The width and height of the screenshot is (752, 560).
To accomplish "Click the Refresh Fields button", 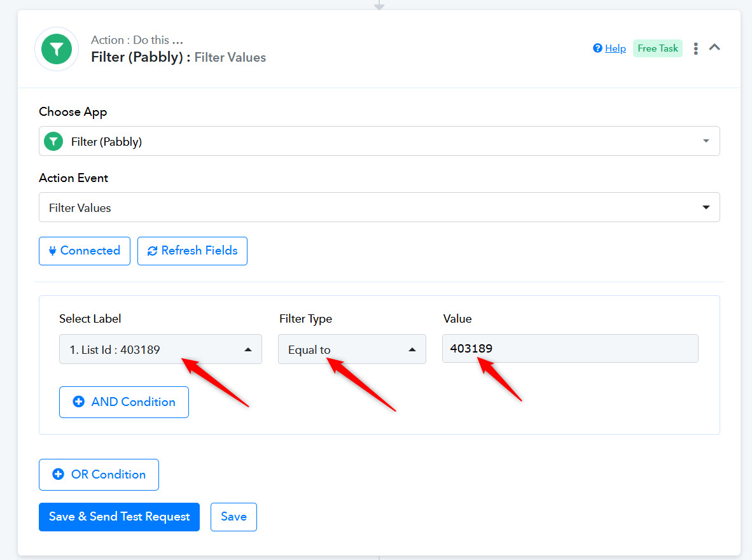I will pos(192,251).
